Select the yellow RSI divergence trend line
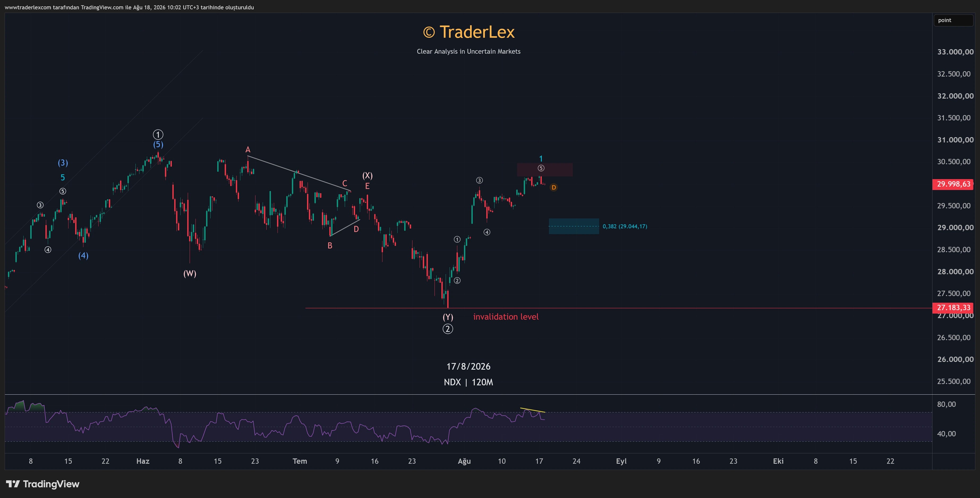 532,410
